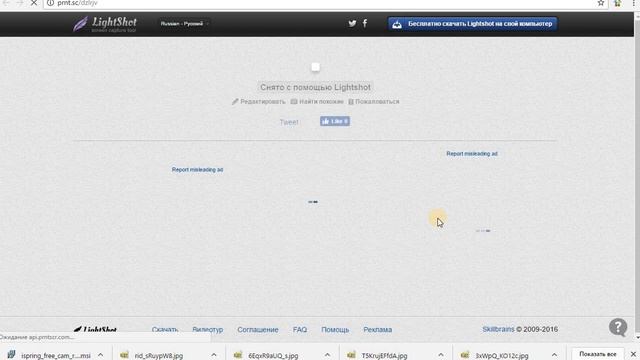The image size is (640, 360).
Task: Expand options for 6EqxR9aUQ_s.jpg download
Action: pos(327,355)
